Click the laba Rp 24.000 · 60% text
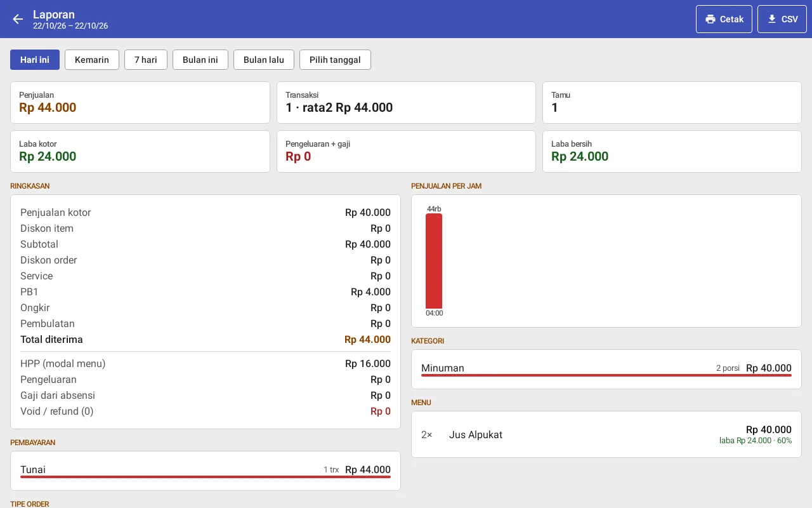This screenshot has width=812, height=508. point(756,441)
